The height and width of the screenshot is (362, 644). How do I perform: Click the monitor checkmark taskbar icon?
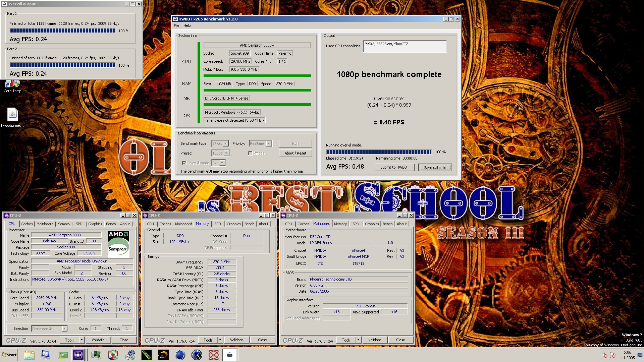46,355
